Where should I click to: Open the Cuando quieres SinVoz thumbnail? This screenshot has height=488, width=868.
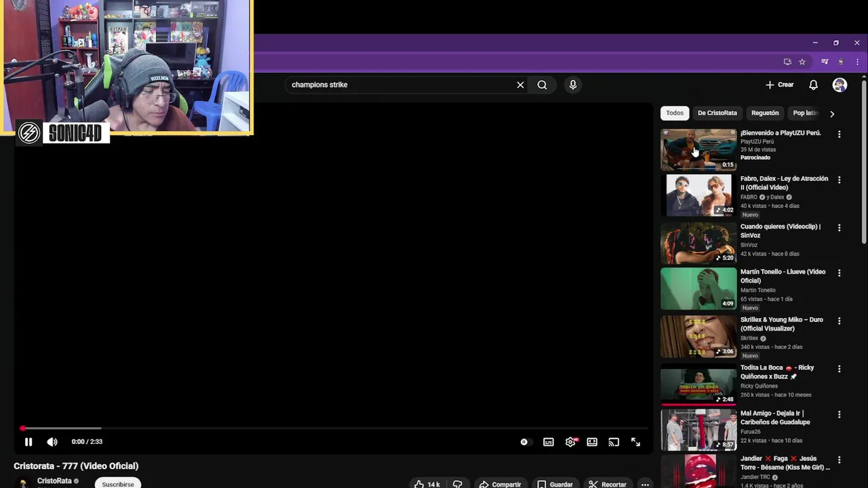(698, 243)
